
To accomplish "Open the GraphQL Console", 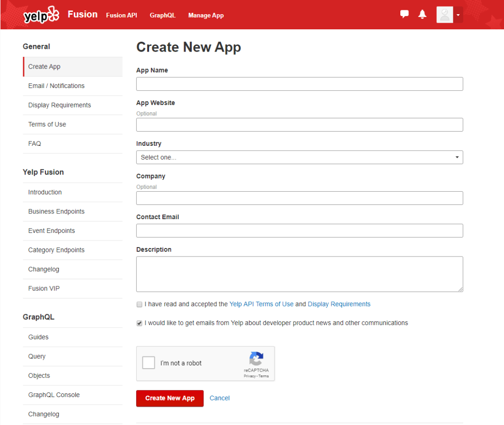I will click(x=73, y=395).
